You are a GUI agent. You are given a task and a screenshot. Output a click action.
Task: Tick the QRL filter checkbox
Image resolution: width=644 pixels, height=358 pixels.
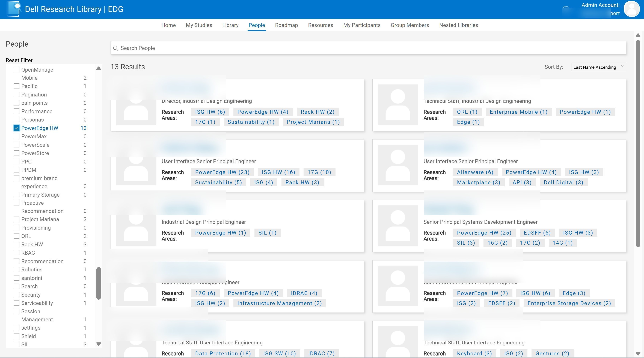tap(16, 236)
